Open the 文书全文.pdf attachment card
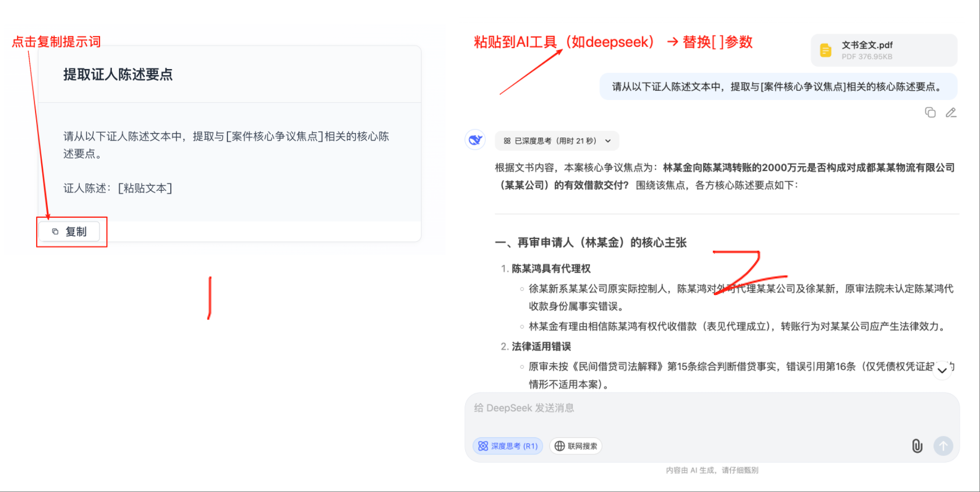The height and width of the screenshot is (492, 980). coord(883,50)
